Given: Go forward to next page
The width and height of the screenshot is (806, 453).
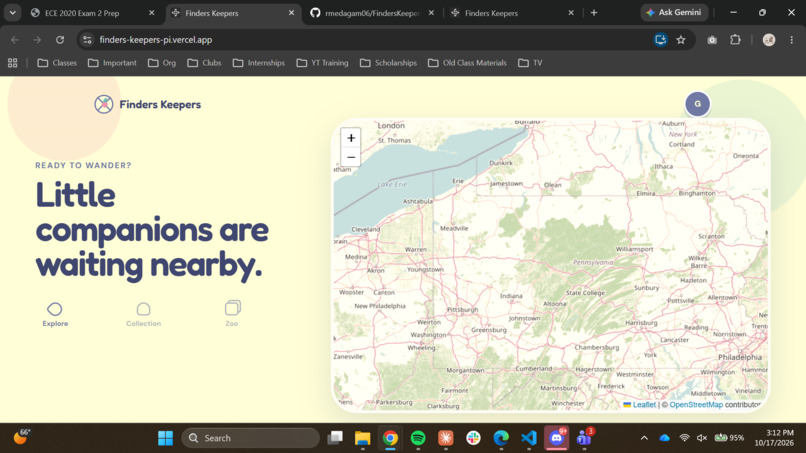Looking at the screenshot, I should 37,40.
